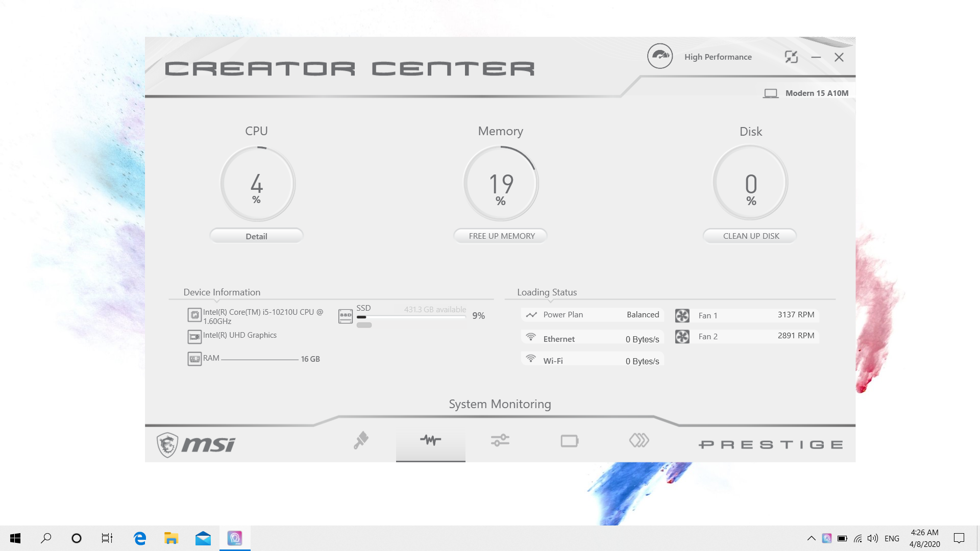The height and width of the screenshot is (551, 980).
Task: Open the System Tuner sliders tab
Action: point(500,440)
